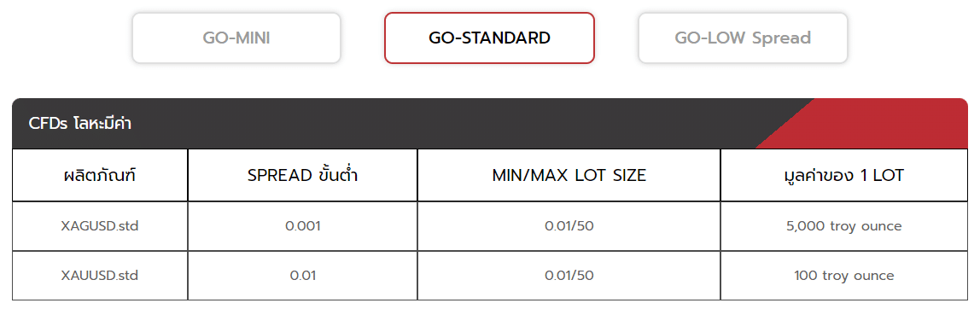Click the 100 troy ounce cell
This screenshot has height=309, width=980.
click(843, 275)
